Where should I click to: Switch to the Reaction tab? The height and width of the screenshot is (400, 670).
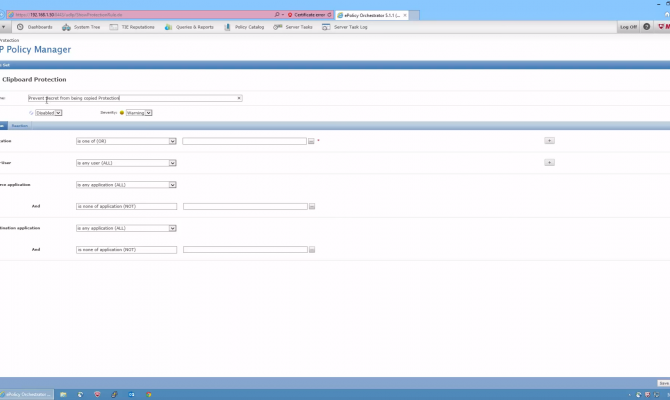click(x=20, y=126)
